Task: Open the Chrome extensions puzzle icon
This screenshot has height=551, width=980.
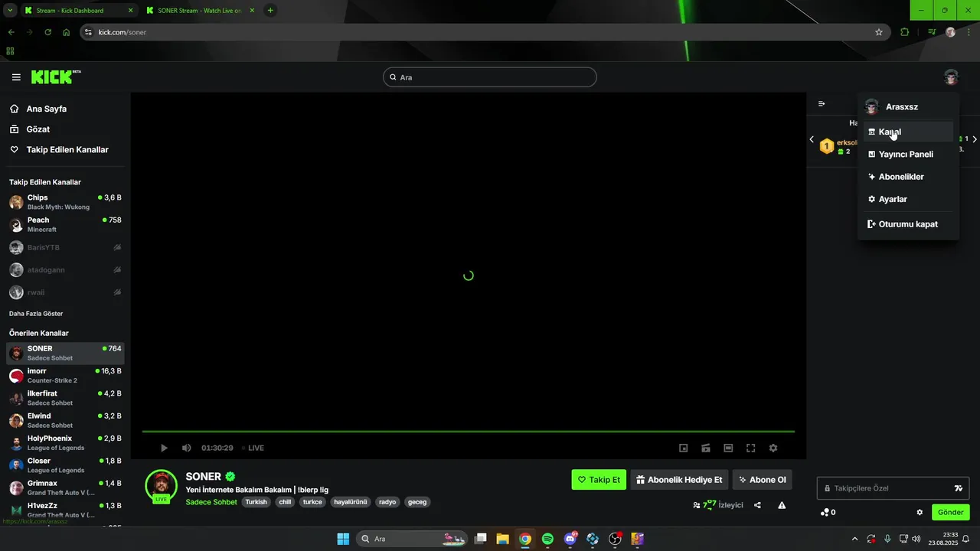Action: tap(905, 32)
